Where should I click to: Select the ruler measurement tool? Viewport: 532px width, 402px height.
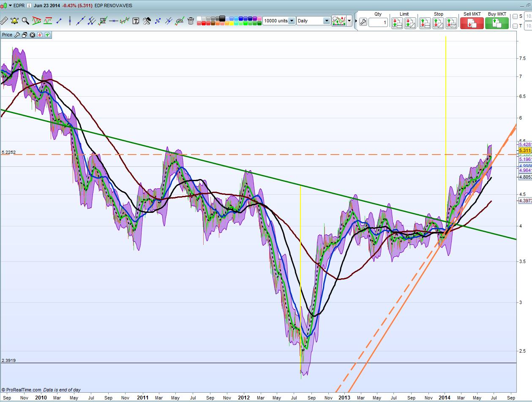click(x=4, y=21)
